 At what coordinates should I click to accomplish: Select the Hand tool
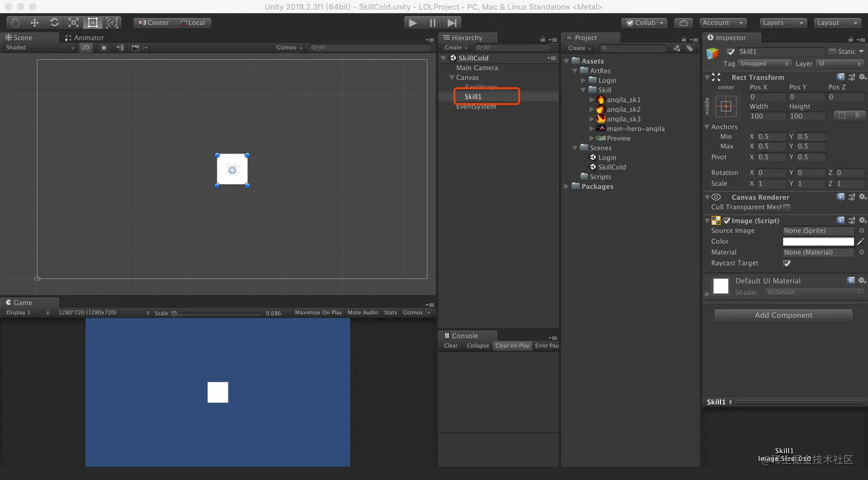point(15,23)
